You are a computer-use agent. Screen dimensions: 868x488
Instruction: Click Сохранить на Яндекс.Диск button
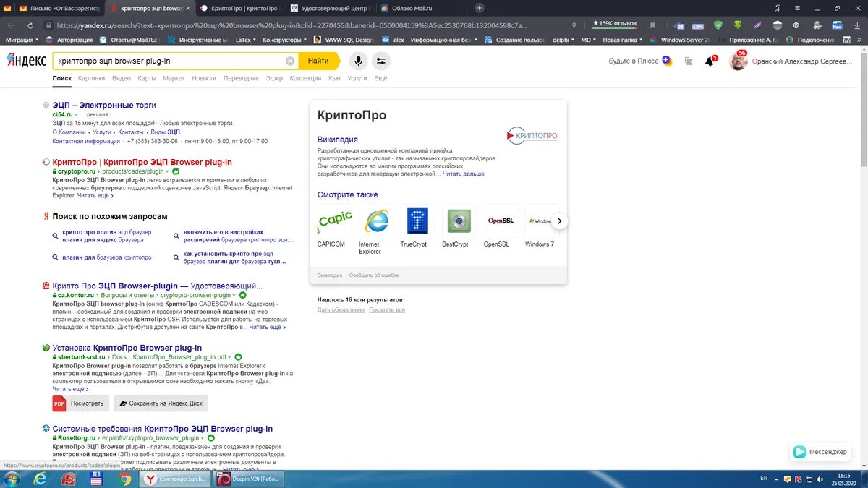pos(161,403)
